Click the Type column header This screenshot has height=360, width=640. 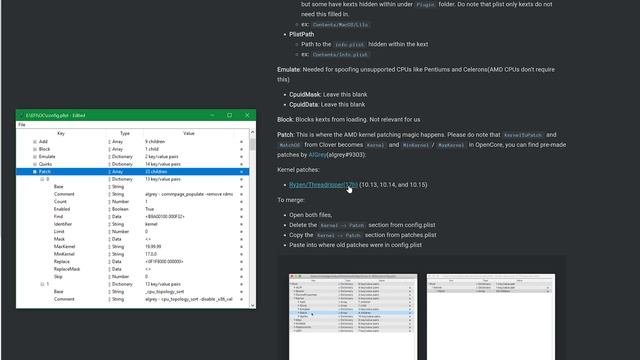[x=124, y=133]
